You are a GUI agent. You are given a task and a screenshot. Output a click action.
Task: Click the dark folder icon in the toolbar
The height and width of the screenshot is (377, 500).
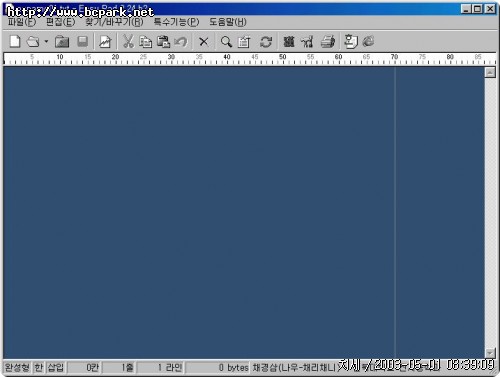click(62, 42)
